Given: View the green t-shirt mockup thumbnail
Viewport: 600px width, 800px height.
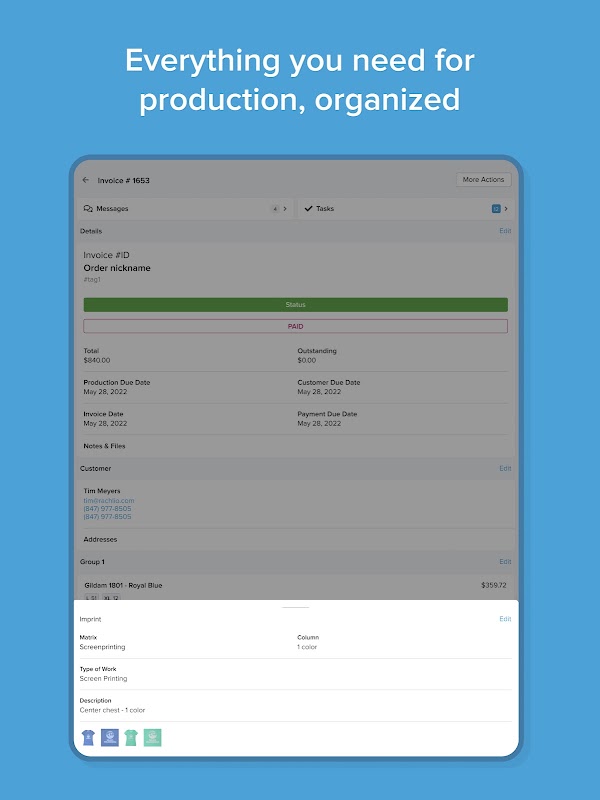Looking at the screenshot, I should pyautogui.click(x=131, y=737).
